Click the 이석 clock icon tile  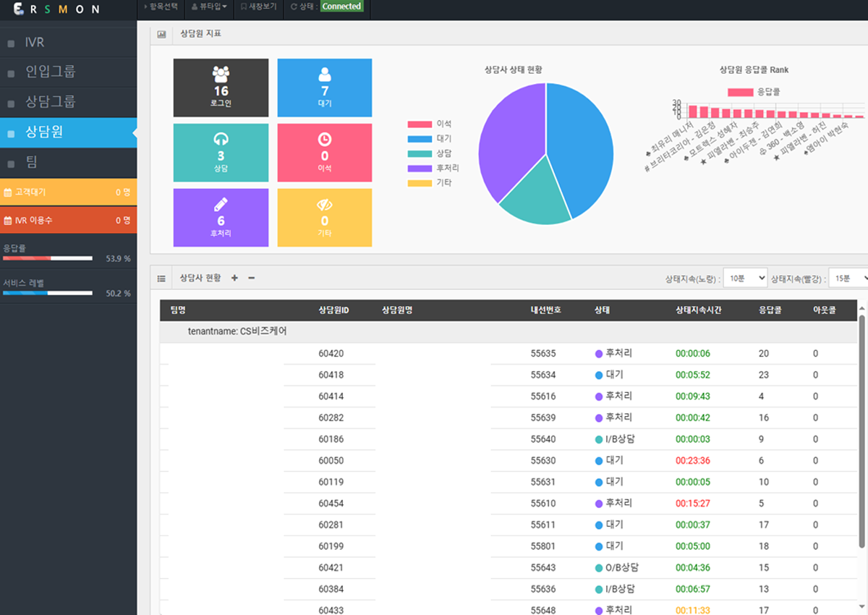[325, 153]
